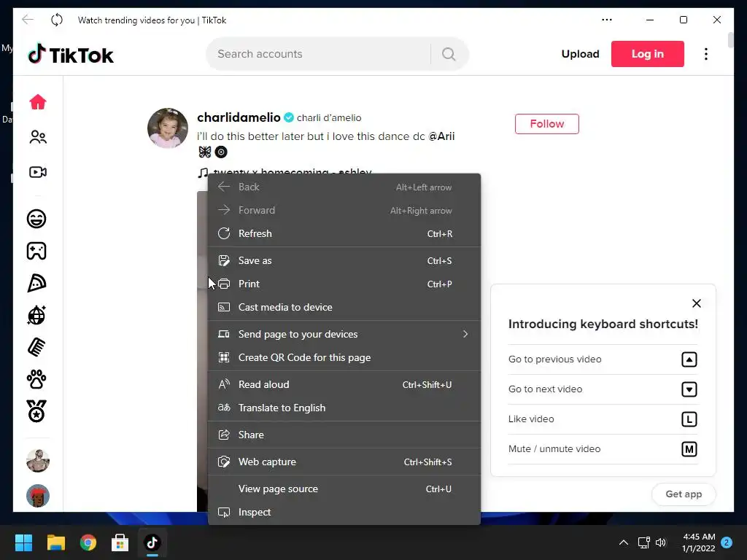Open the network tray icon
Screen dimensions: 747x560
[x=643, y=542]
